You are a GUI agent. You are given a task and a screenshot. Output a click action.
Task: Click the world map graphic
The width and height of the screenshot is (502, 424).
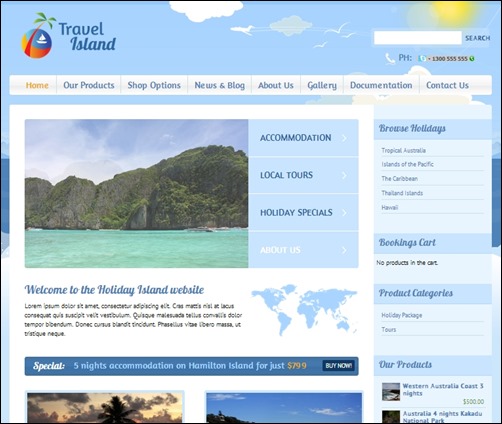click(304, 309)
